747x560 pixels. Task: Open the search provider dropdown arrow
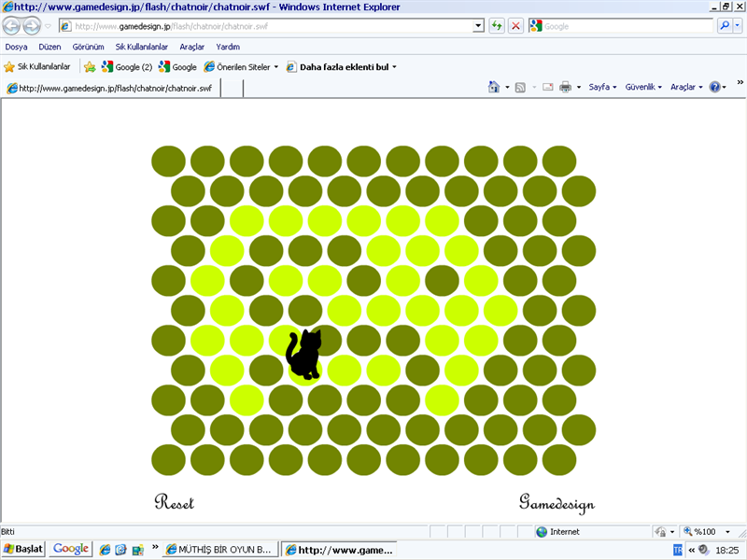[x=738, y=26]
